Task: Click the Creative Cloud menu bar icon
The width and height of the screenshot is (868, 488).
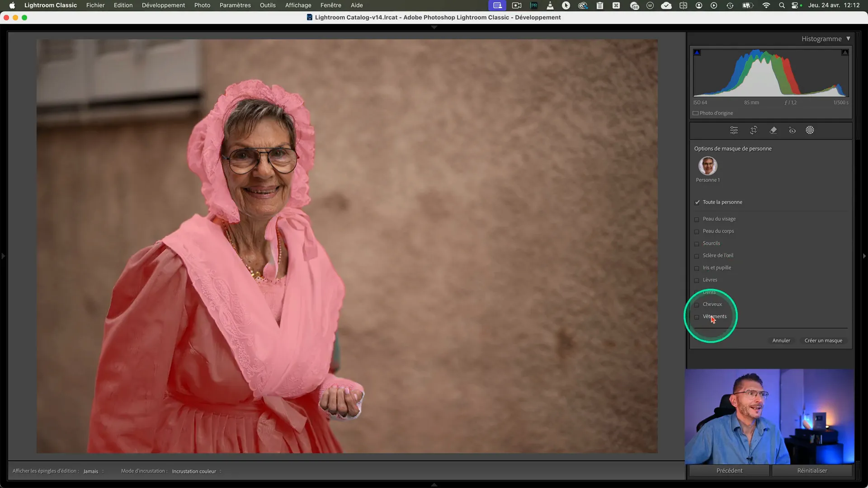Action: point(583,5)
